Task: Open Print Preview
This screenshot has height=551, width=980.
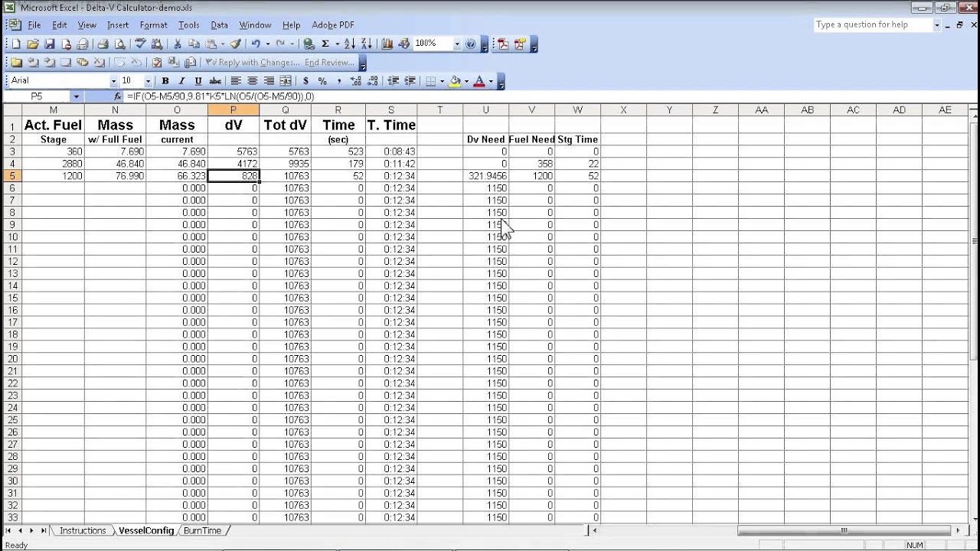Action: tap(120, 44)
